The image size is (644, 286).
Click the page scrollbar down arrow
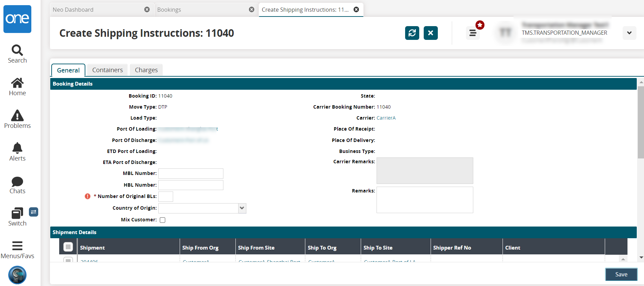pyautogui.click(x=641, y=257)
